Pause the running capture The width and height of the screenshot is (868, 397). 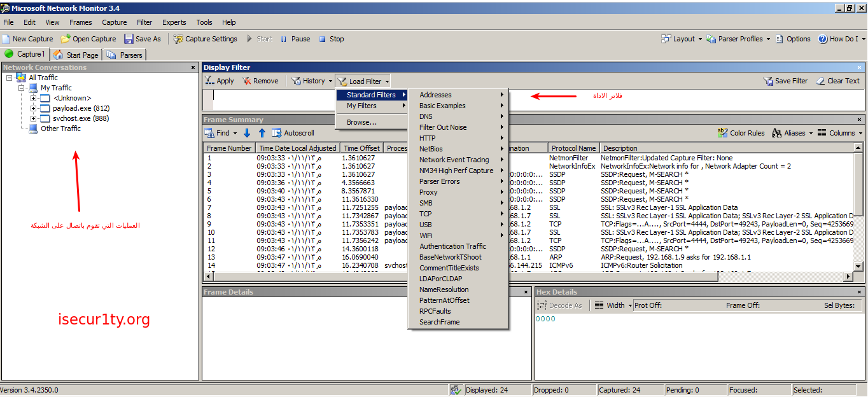click(295, 39)
